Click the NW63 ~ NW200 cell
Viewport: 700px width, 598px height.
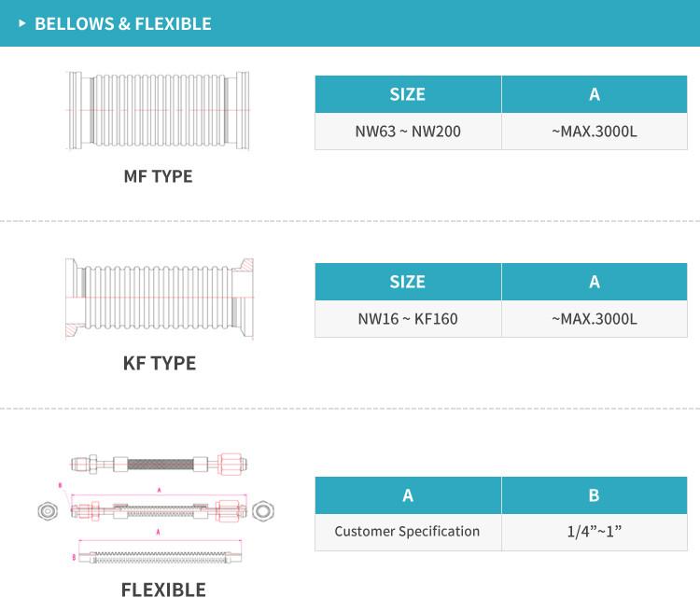408,132
